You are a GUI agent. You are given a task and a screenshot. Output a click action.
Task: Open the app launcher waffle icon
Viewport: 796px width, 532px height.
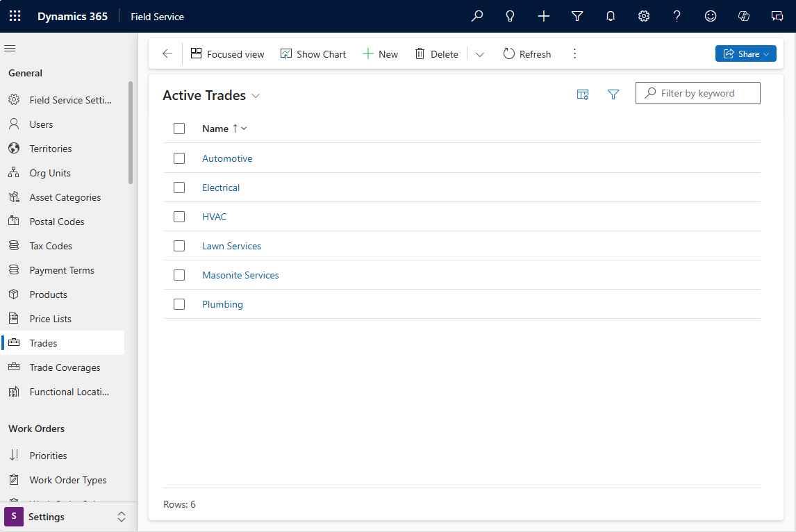click(x=15, y=16)
